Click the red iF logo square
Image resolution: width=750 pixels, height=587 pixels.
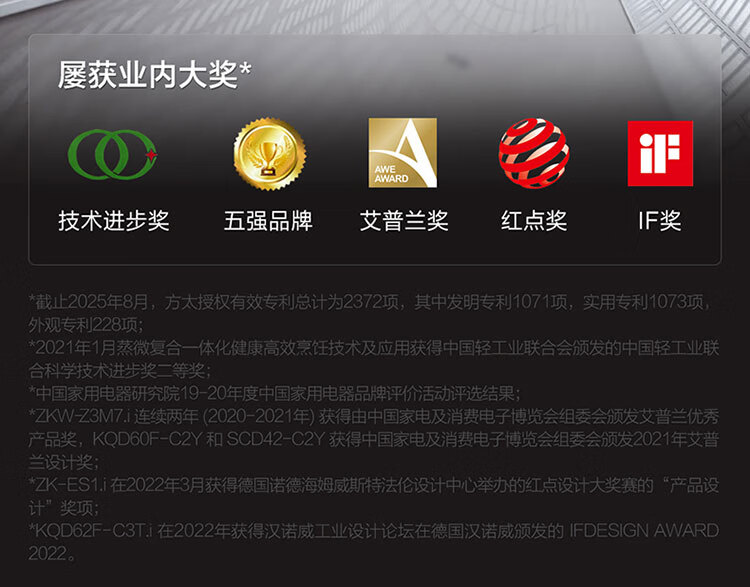pyautogui.click(x=660, y=153)
